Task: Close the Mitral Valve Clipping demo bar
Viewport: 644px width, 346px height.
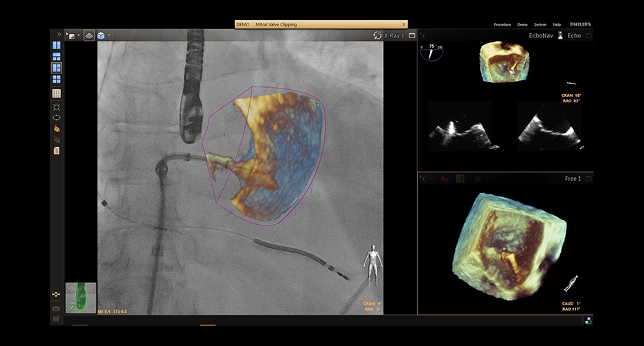Action: pyautogui.click(x=404, y=24)
